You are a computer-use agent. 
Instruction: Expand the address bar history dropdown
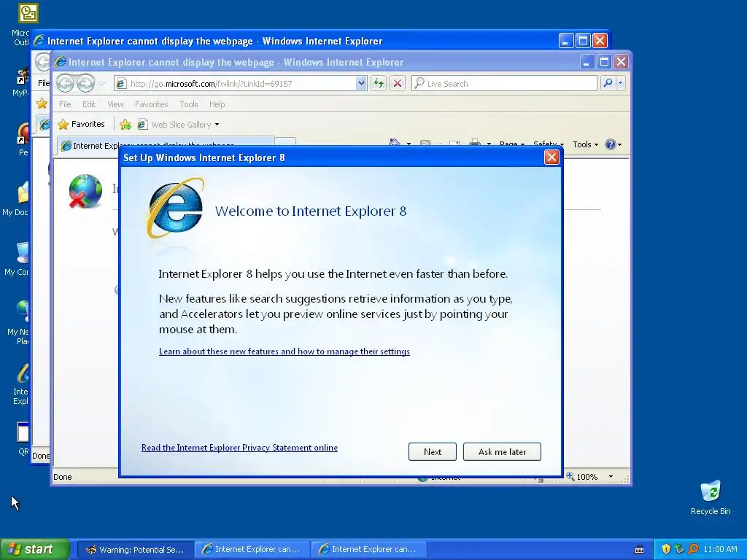coord(361,83)
